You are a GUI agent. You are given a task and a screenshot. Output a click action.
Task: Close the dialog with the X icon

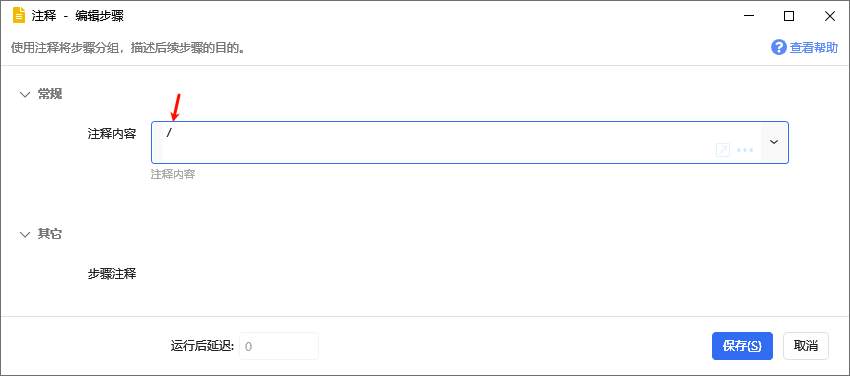click(x=829, y=16)
